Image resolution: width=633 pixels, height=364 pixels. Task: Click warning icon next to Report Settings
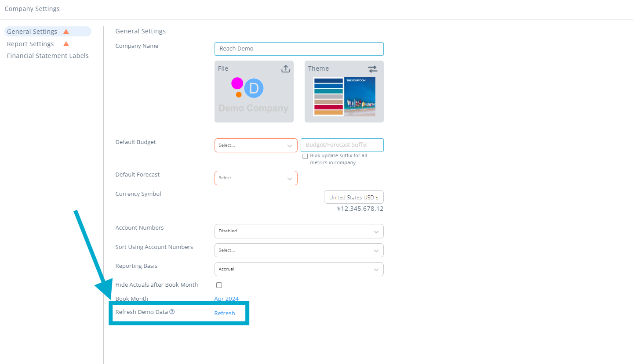(66, 44)
